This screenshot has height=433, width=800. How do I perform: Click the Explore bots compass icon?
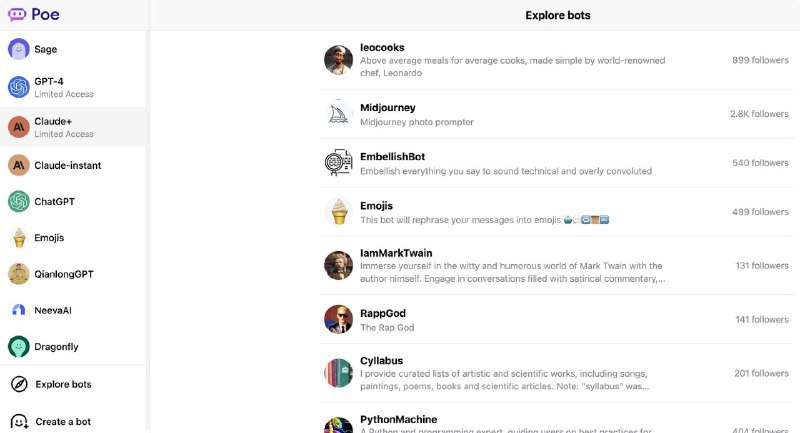[x=19, y=384]
